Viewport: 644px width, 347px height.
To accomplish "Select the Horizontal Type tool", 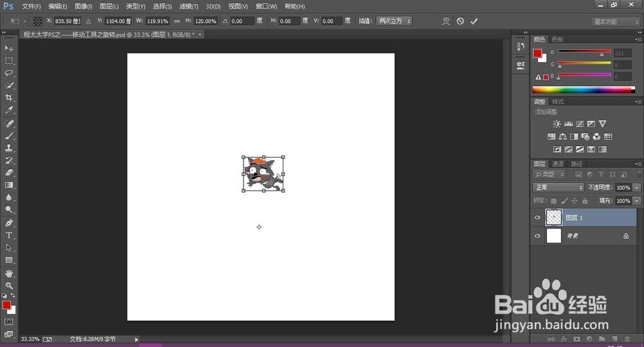I will [8, 235].
